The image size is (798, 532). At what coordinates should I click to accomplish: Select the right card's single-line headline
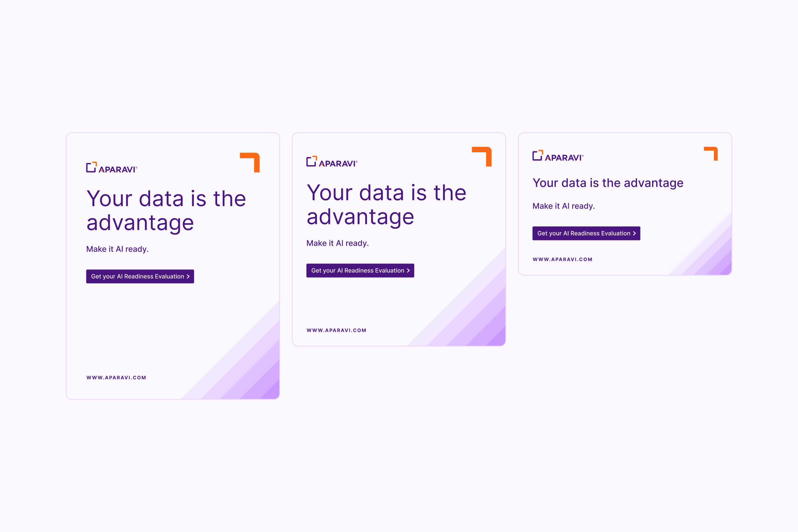[608, 183]
